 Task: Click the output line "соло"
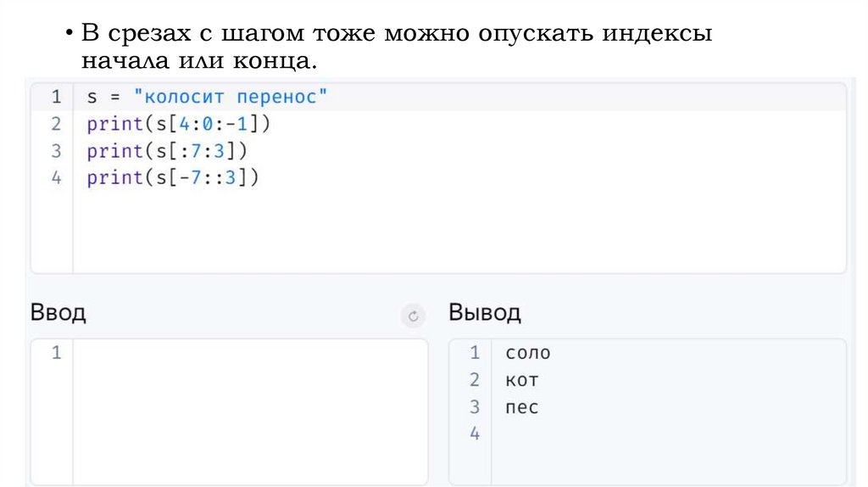527,353
